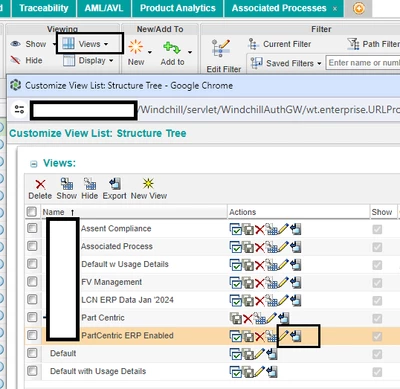Image resolution: width=400 pixels, height=389 pixels.
Task: Click red X for FV Management view
Action: click(260, 283)
